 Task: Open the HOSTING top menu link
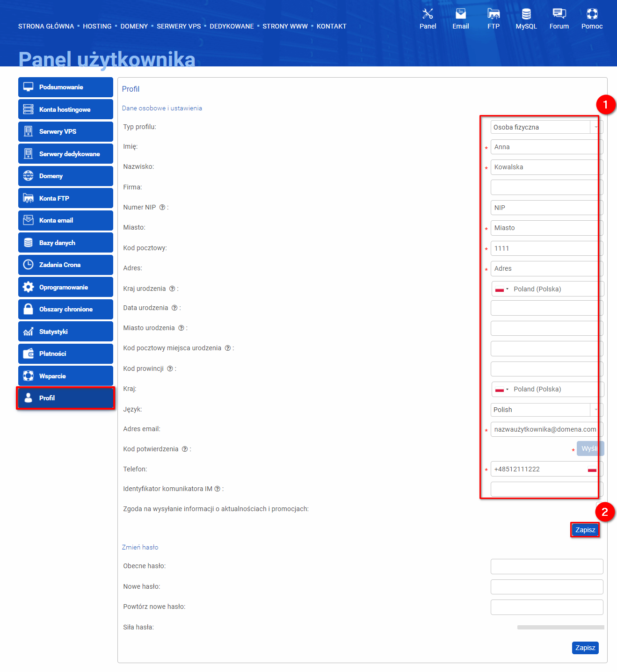pyautogui.click(x=97, y=26)
